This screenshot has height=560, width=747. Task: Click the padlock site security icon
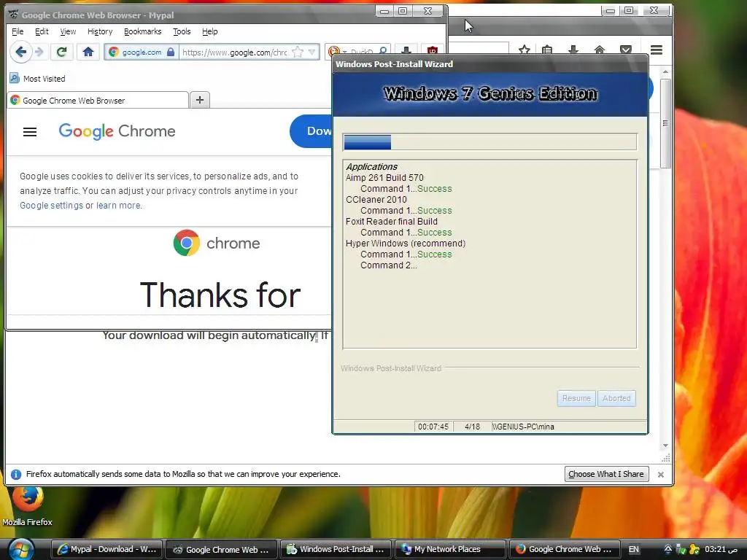click(x=171, y=52)
